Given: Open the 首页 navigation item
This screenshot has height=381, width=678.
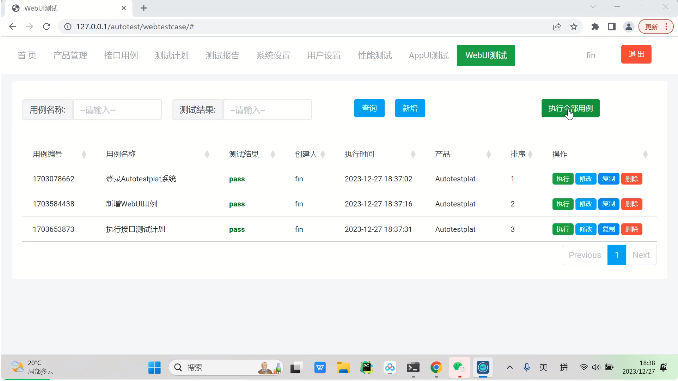Looking at the screenshot, I should click(x=27, y=55).
